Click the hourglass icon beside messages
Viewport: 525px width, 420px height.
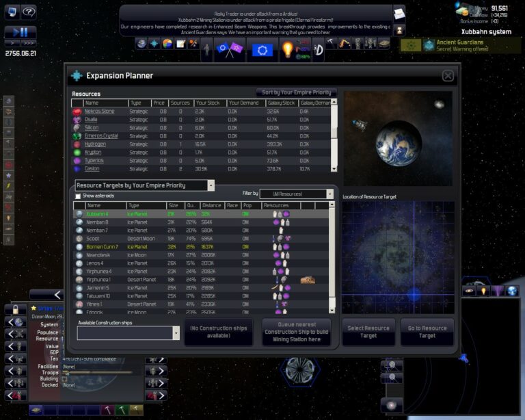(399, 31)
